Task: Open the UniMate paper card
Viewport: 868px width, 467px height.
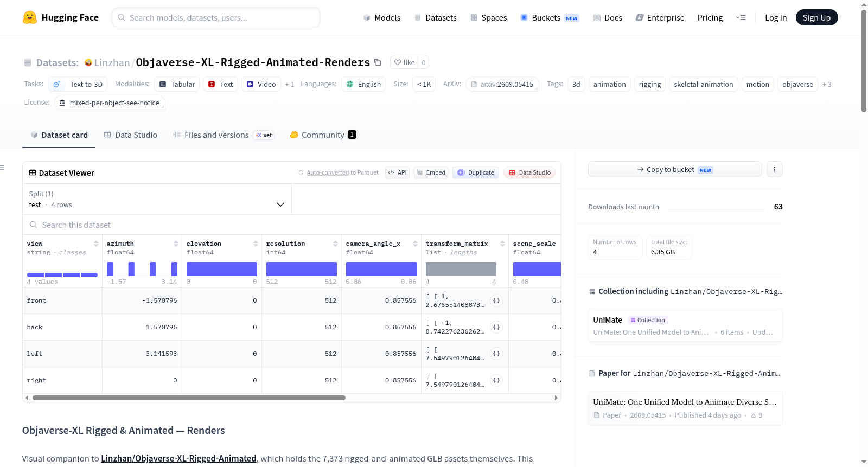Action: [685, 408]
